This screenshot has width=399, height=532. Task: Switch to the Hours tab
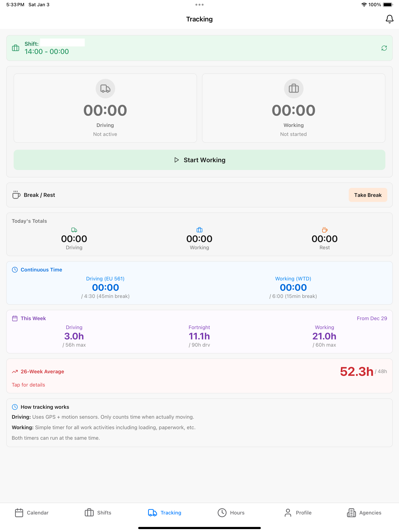point(231,513)
